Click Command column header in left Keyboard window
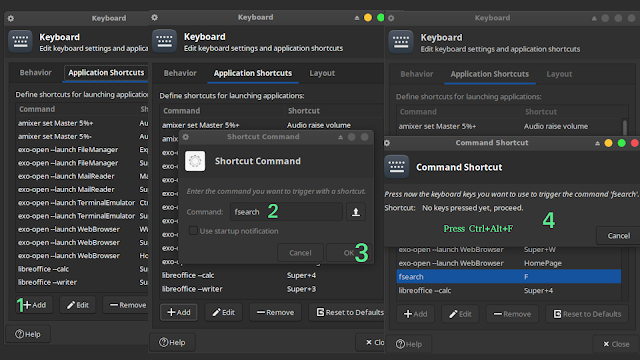The height and width of the screenshot is (360, 640). 77,109
